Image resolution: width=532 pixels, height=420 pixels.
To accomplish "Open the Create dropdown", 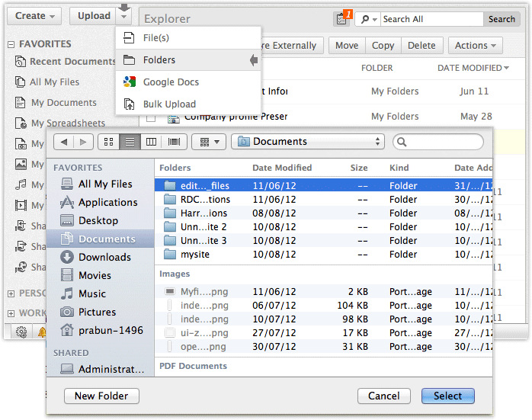I will click(35, 15).
